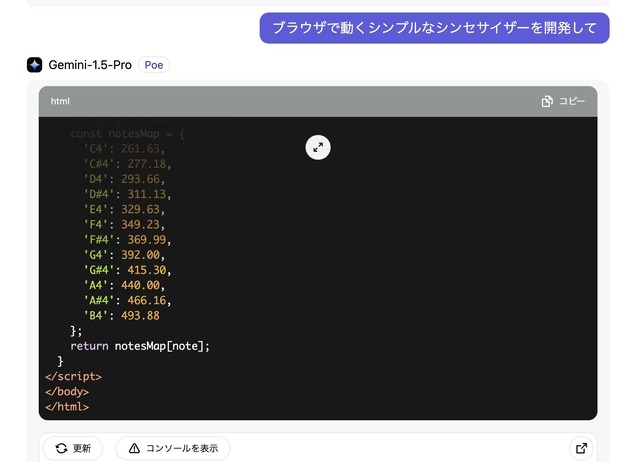Select the user message bubble about シンセサイザー
This screenshot has width=640, height=462.
point(435,28)
